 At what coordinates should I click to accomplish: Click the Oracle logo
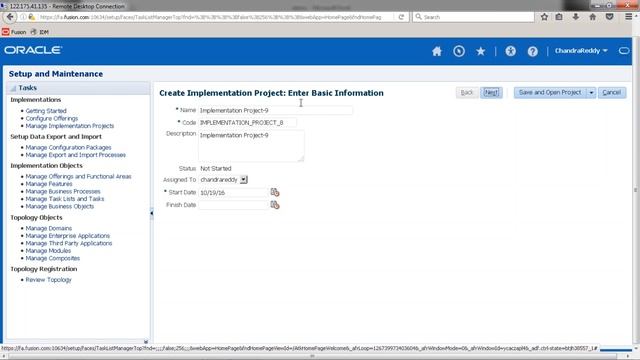click(33, 50)
